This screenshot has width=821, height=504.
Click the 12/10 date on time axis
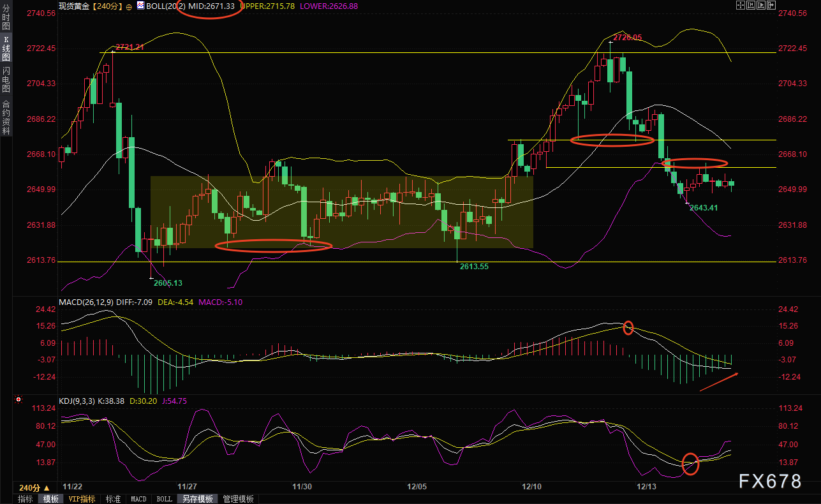point(531,486)
